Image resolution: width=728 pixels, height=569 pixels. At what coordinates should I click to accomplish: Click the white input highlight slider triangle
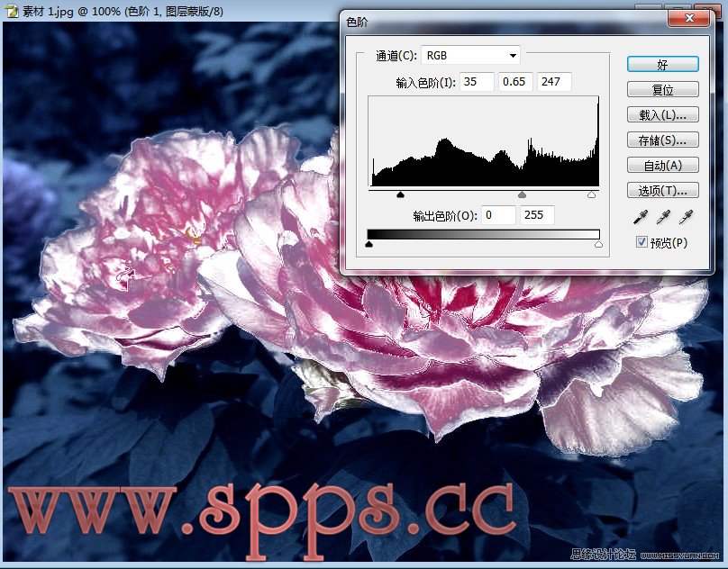point(591,194)
